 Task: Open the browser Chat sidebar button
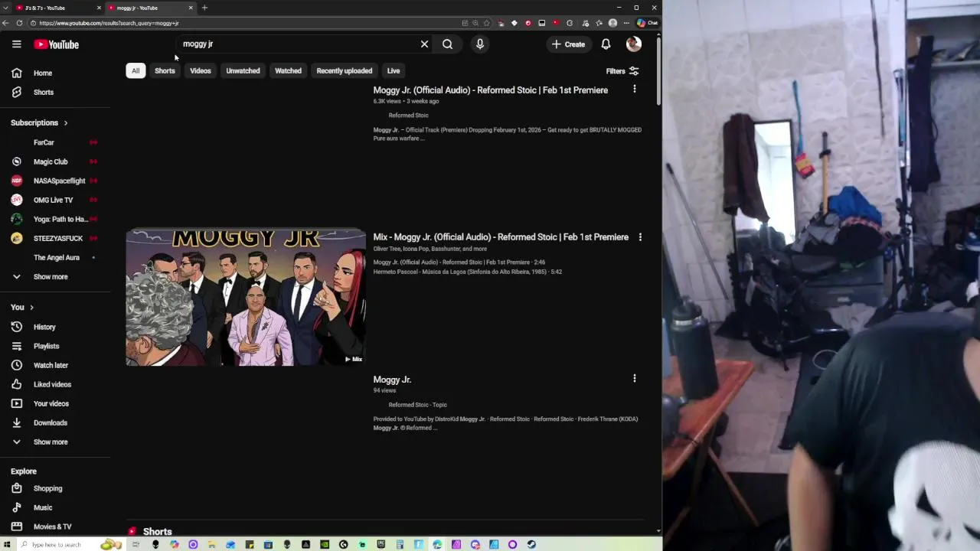click(647, 23)
